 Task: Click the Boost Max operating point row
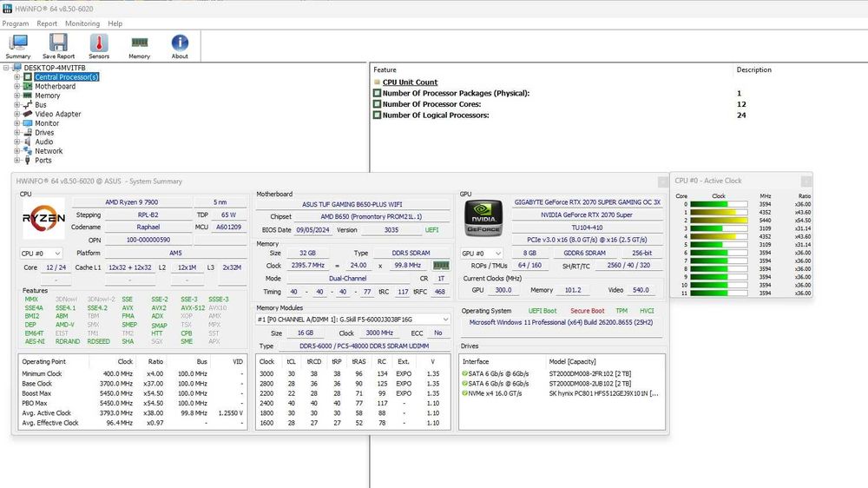click(x=133, y=393)
